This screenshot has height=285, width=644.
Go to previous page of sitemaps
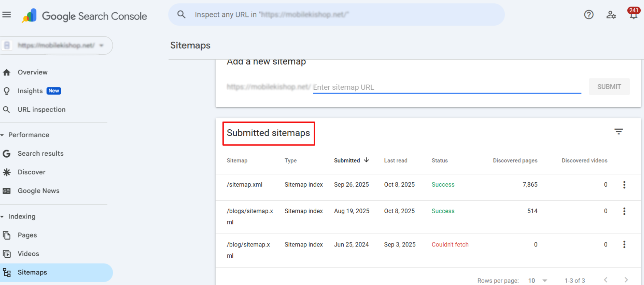coord(606,280)
